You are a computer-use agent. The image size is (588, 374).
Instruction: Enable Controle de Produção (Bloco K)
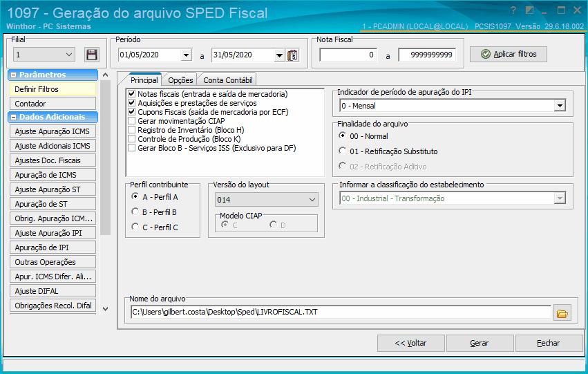131,139
